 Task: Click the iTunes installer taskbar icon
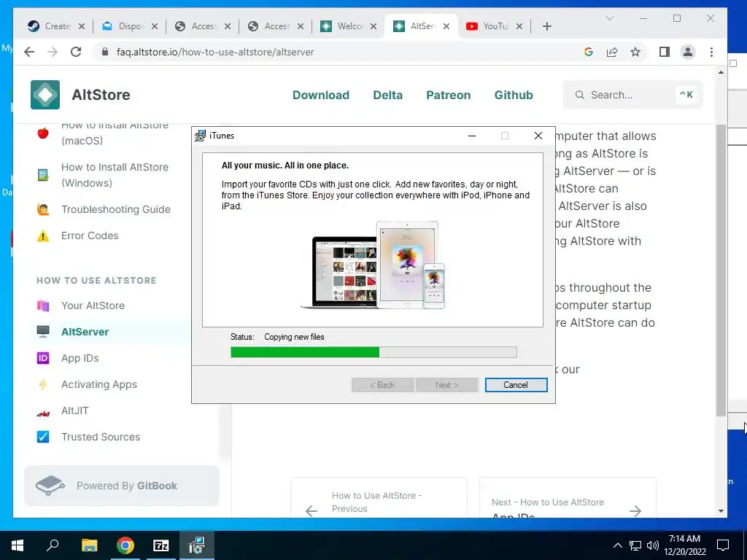(197, 545)
